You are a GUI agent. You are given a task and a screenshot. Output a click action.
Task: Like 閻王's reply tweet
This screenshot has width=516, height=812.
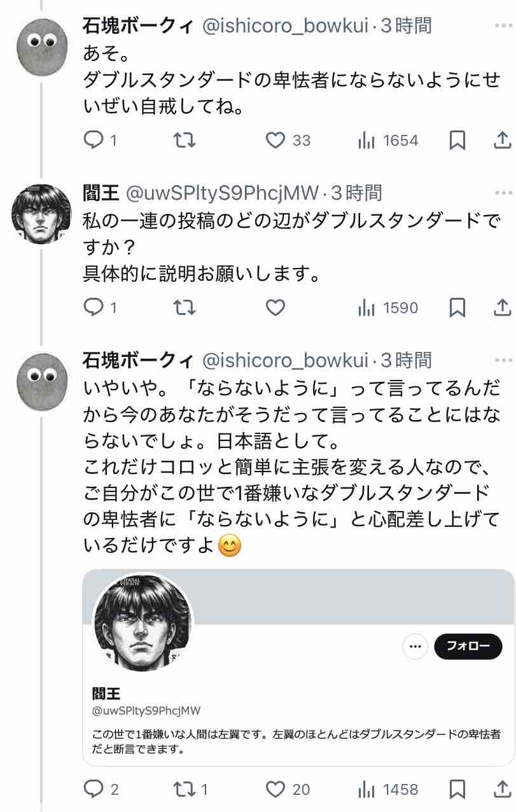[x=275, y=308]
